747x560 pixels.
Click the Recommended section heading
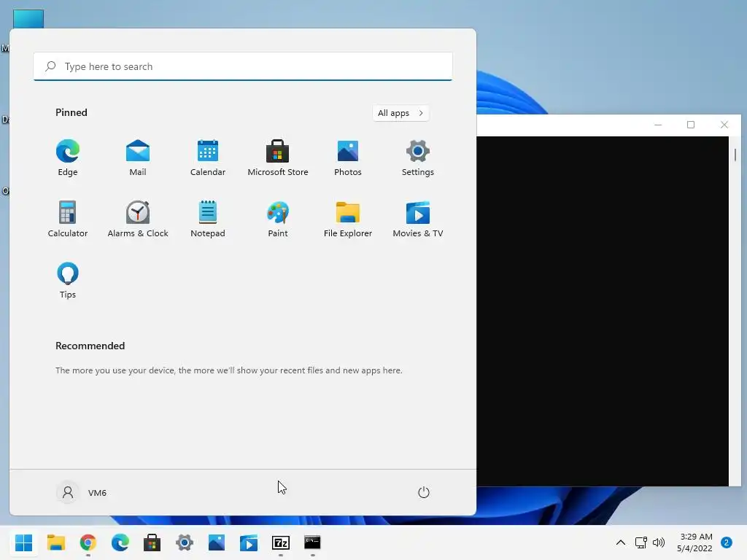pos(90,346)
